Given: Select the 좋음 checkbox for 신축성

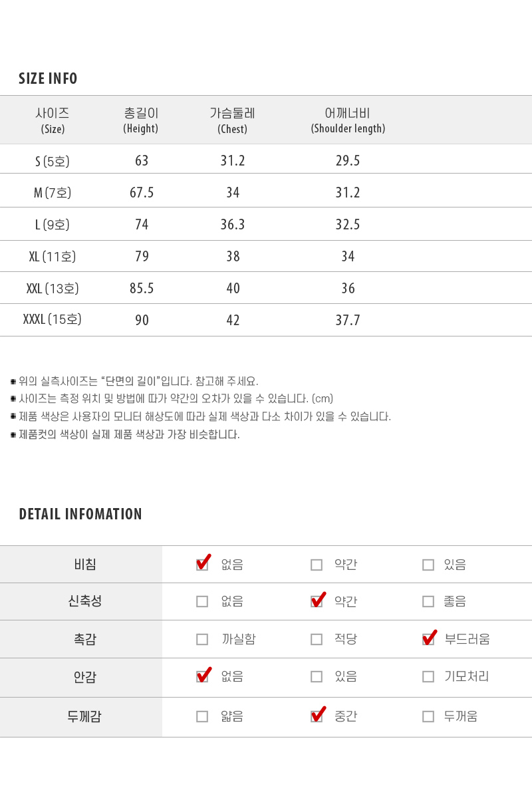Looking at the screenshot, I should pos(428,601).
